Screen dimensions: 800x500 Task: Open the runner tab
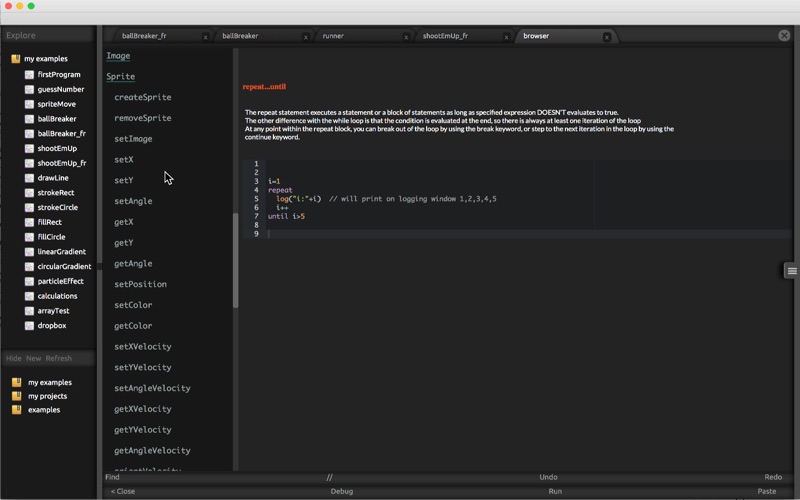333,36
